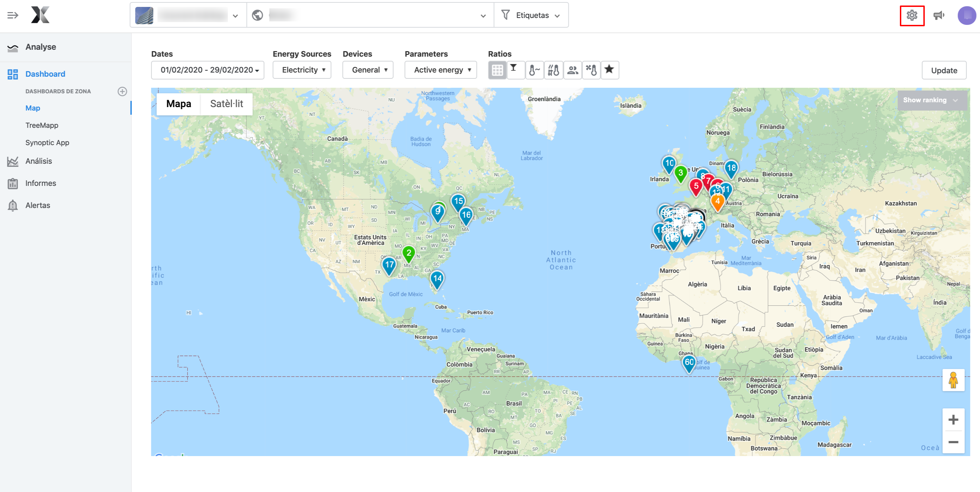Add a new zone dashboard
The image size is (980, 492).
[x=122, y=91]
